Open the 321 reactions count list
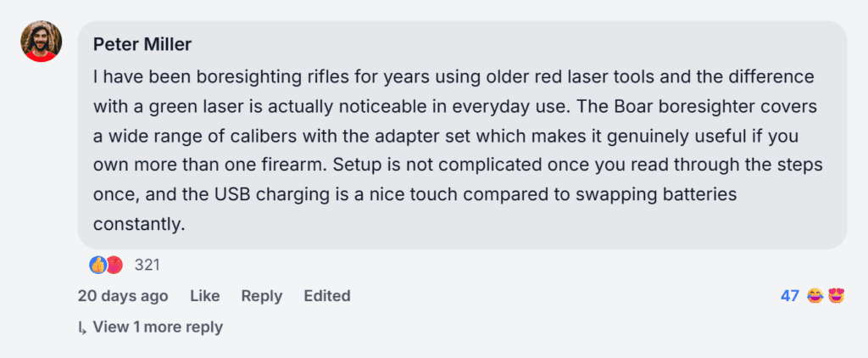 tap(147, 265)
